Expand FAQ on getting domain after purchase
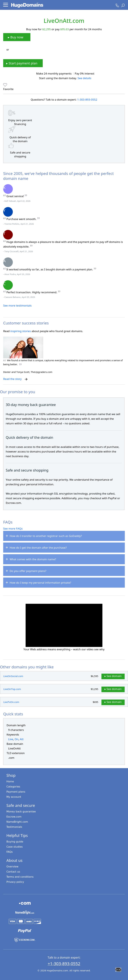The image size is (128, 980). 64,547
